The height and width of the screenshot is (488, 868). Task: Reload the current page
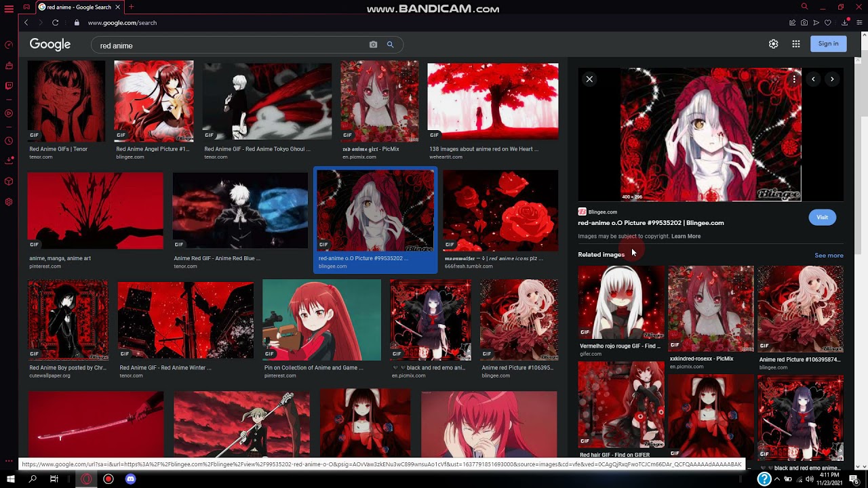56,22
